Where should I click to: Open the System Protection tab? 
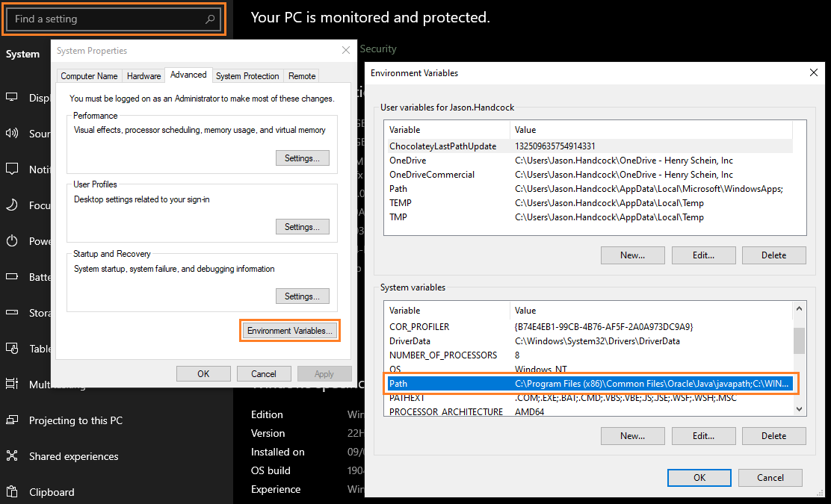247,76
